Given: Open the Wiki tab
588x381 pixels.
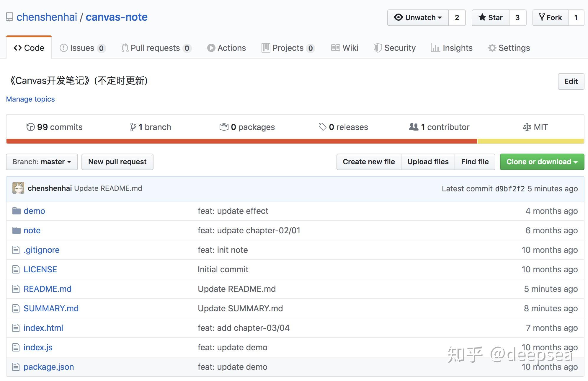Looking at the screenshot, I should (345, 48).
